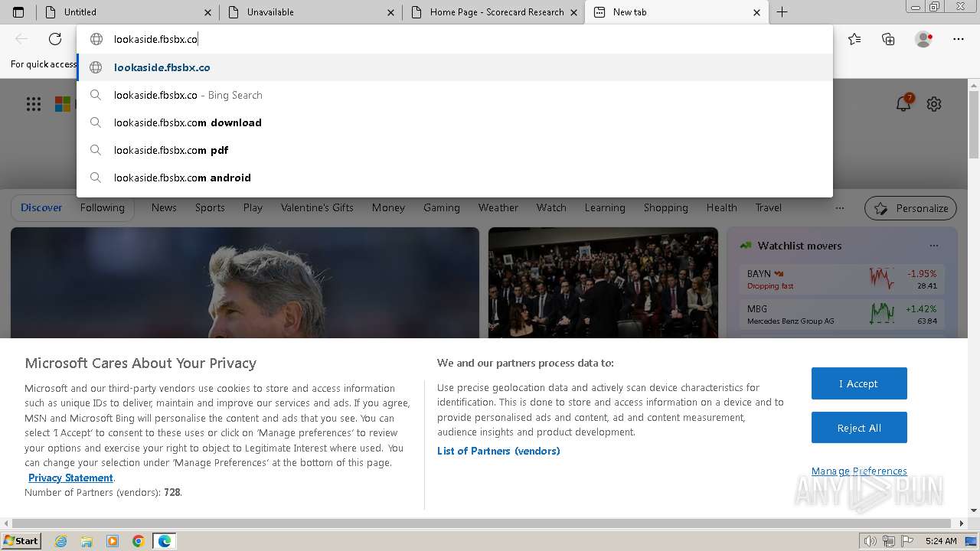Close the Untitled tab

[x=207, y=12]
